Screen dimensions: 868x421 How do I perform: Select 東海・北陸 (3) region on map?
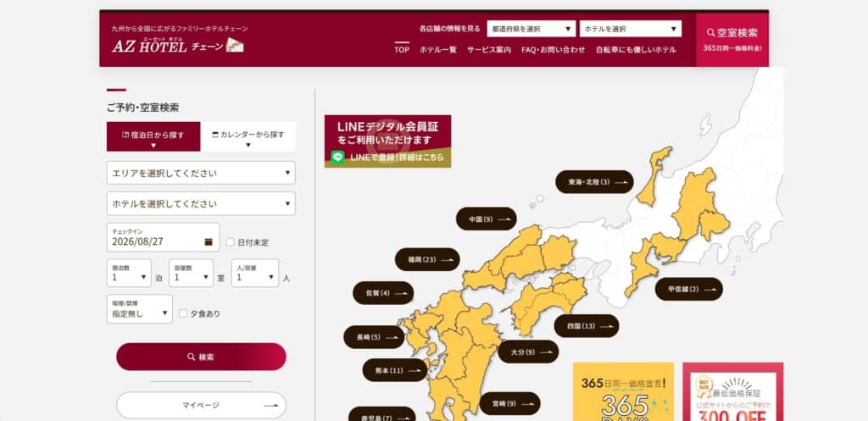tap(594, 182)
